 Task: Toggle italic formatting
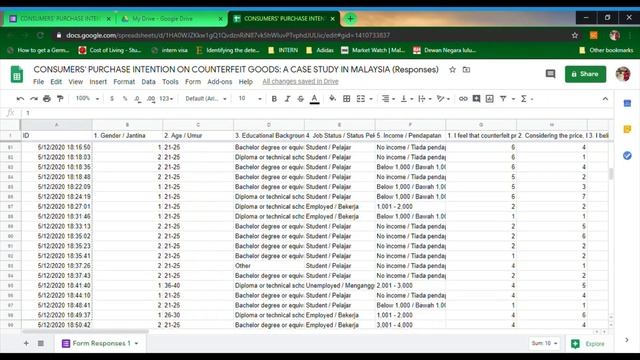click(x=287, y=99)
